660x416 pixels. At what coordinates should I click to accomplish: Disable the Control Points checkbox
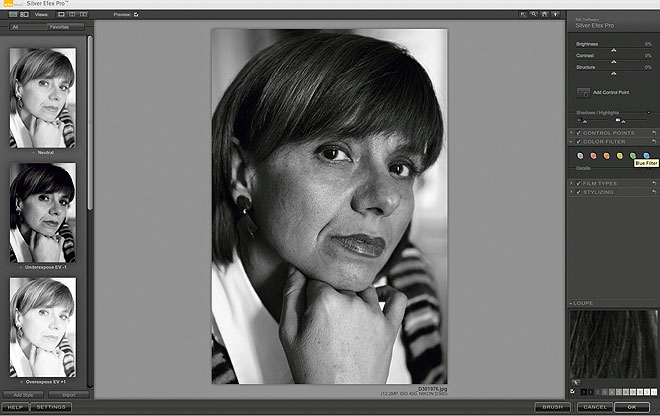578,133
